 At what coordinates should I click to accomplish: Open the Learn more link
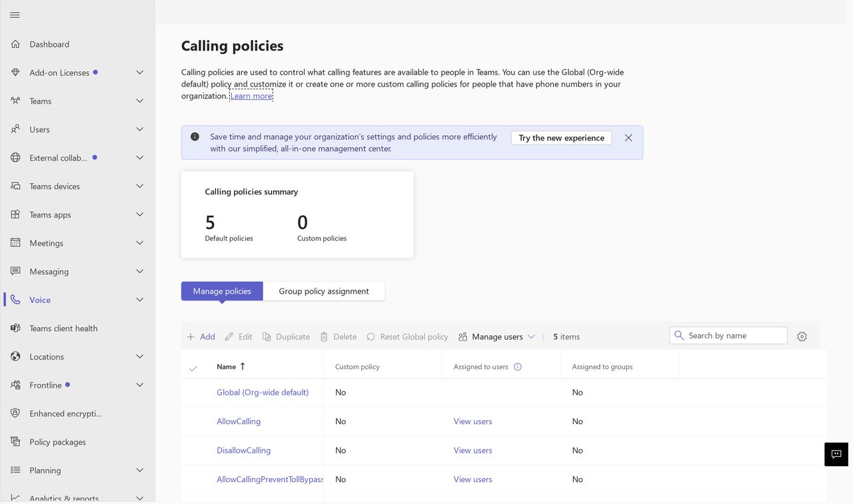click(x=251, y=96)
